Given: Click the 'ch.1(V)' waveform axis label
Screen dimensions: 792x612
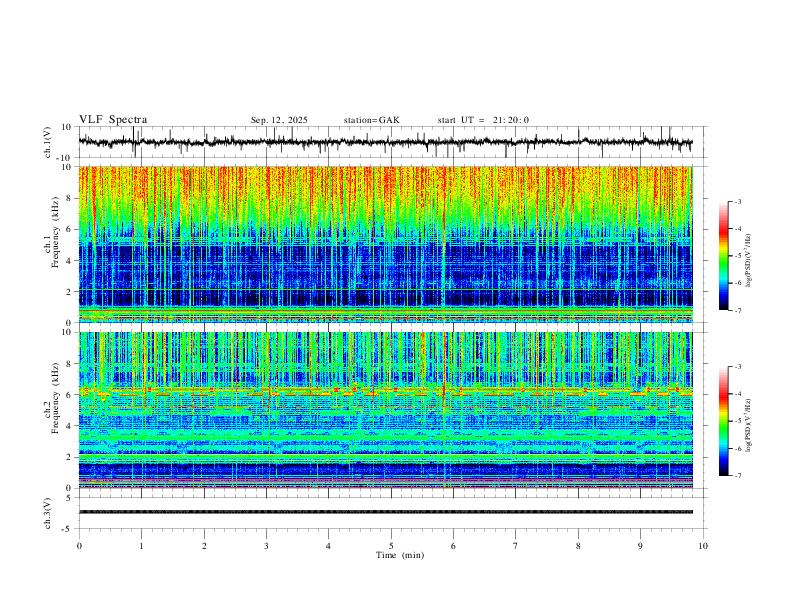Looking at the screenshot, I should pyautogui.click(x=47, y=142).
